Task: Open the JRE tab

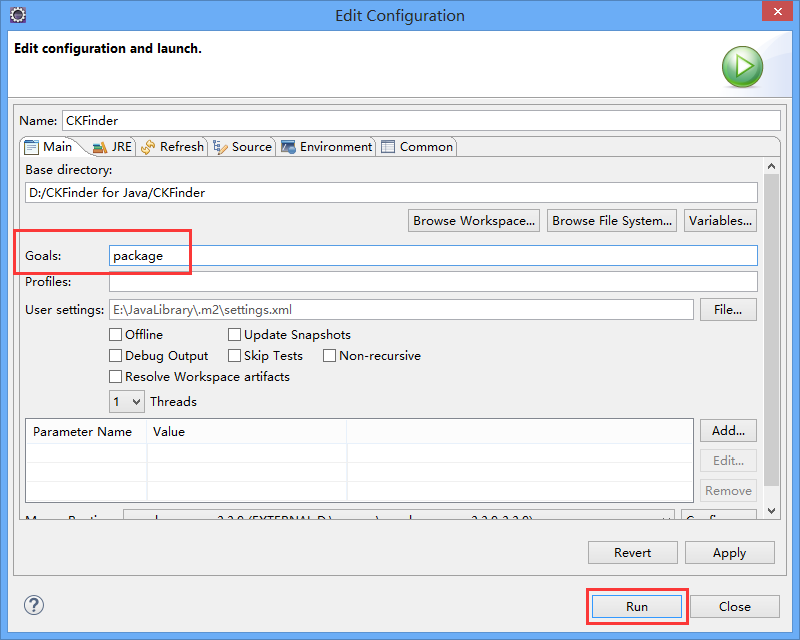Action: pyautogui.click(x=113, y=147)
